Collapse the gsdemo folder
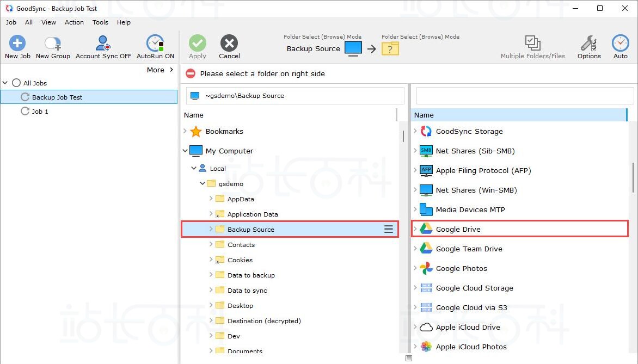 pos(202,183)
